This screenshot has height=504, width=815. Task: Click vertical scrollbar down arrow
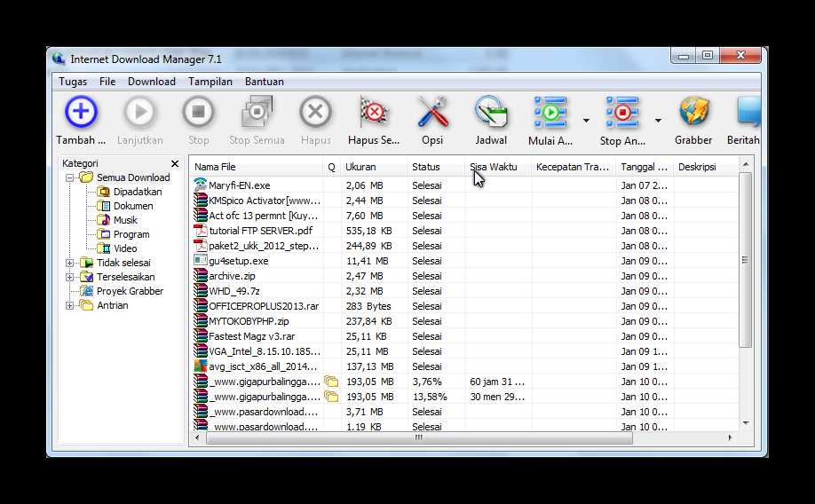[746, 423]
